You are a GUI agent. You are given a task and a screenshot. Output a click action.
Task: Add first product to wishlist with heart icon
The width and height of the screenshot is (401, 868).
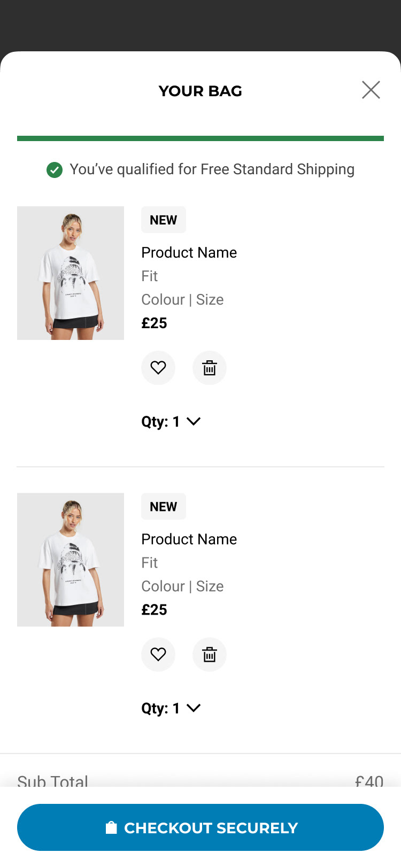[158, 368]
